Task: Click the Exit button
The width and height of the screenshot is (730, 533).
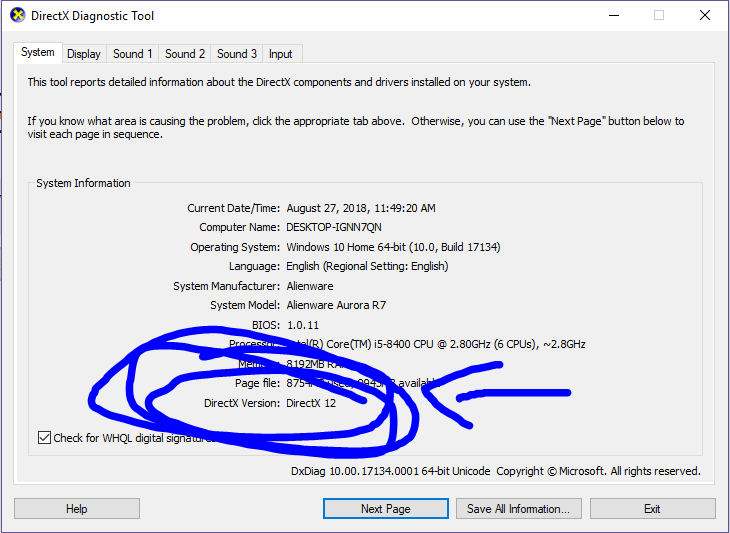Action: click(652, 508)
